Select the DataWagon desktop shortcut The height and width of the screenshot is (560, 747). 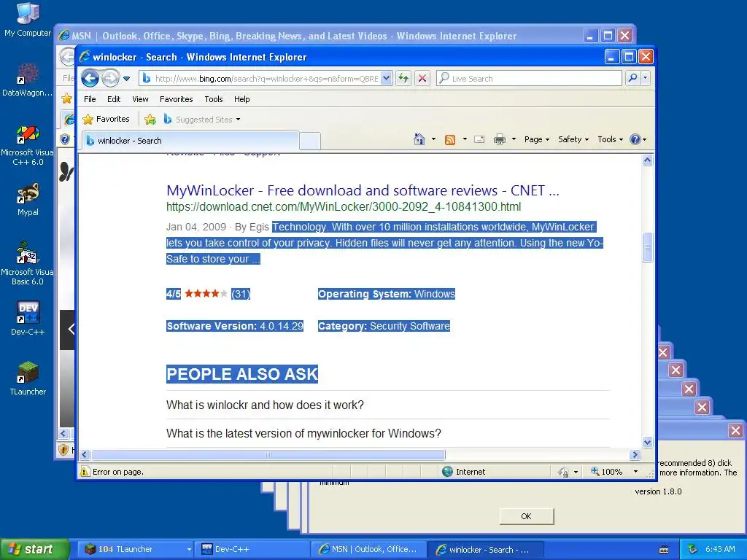(28, 80)
